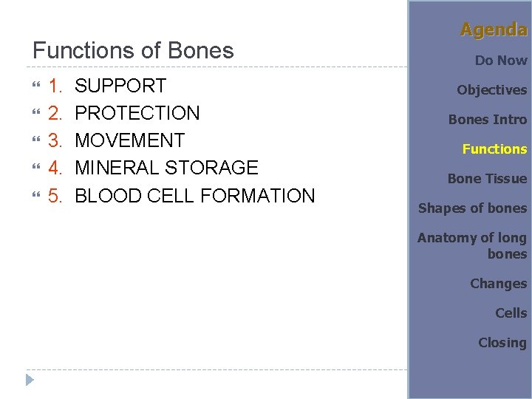532x399 pixels.
Task: Select the Functions of Bones slide title
Action: [133, 50]
